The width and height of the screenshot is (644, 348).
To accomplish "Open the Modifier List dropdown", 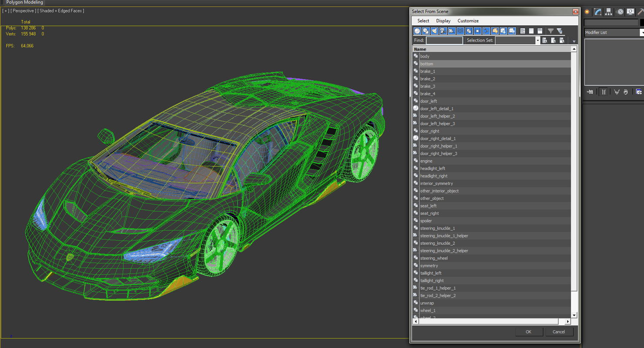I will point(641,33).
